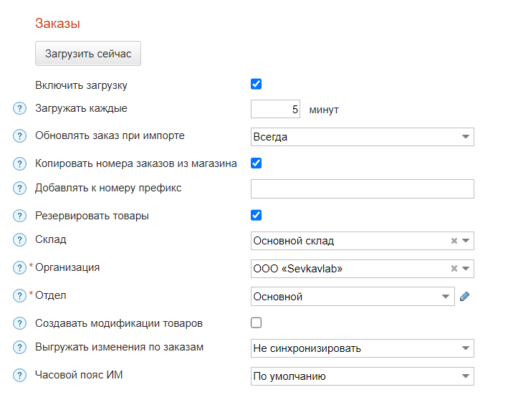Focus the minutes interval field showing 5
508x420 pixels.
[x=275, y=110]
